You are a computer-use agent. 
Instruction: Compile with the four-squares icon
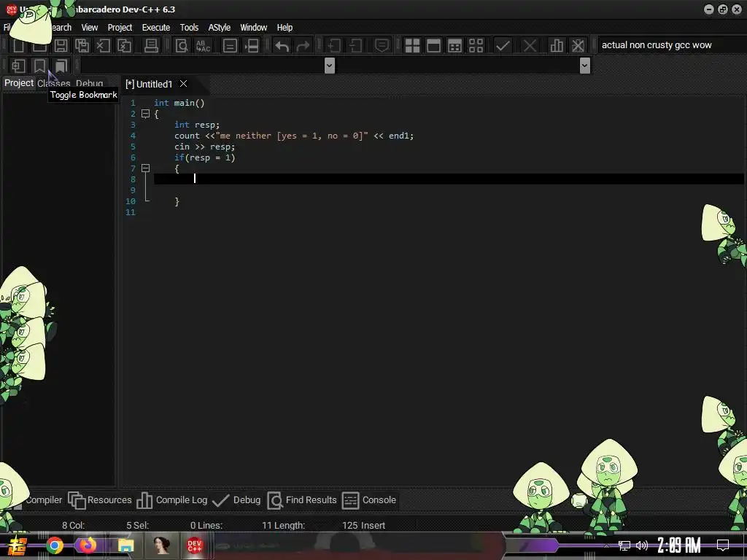[412, 46]
